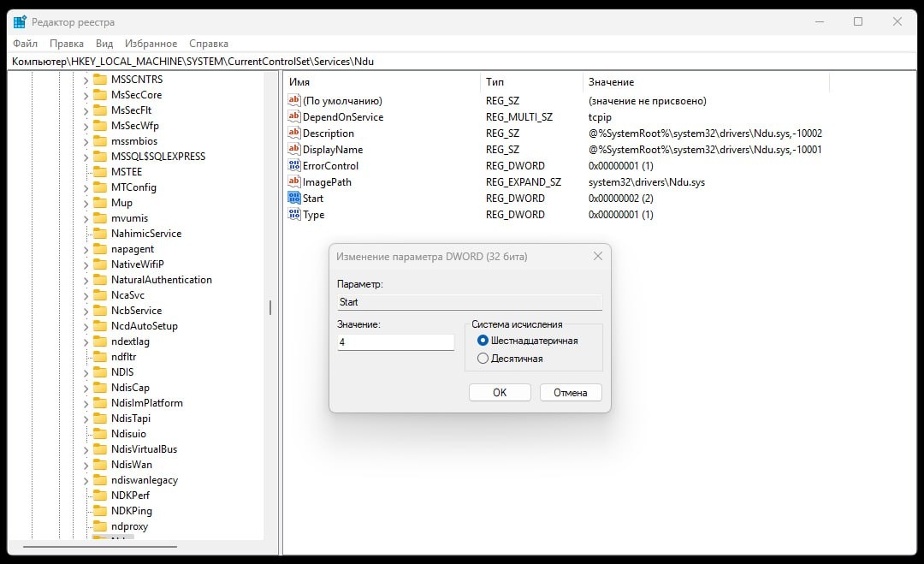Viewport: 924px width, 564px height.
Task: Click the string icon next to DependOnService
Action: point(294,116)
